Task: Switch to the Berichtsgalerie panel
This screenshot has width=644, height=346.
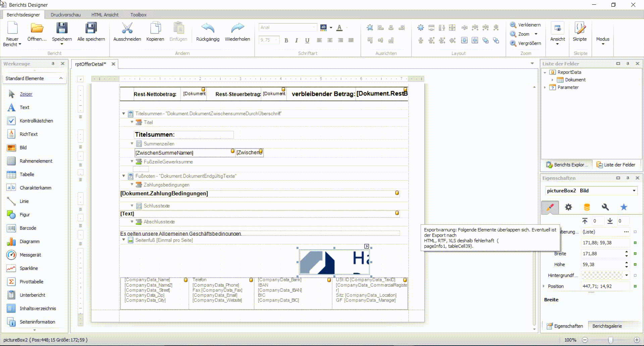Action: [x=607, y=326]
